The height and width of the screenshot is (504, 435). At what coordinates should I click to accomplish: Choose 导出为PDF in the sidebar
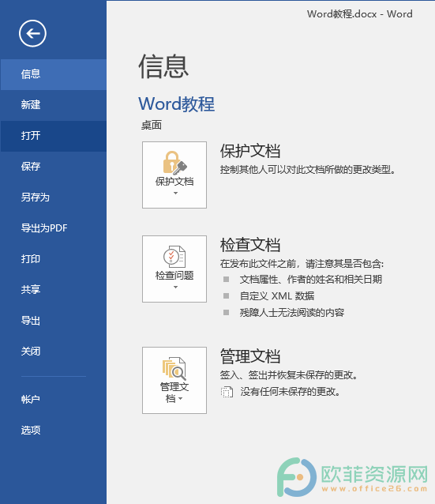pos(54,228)
